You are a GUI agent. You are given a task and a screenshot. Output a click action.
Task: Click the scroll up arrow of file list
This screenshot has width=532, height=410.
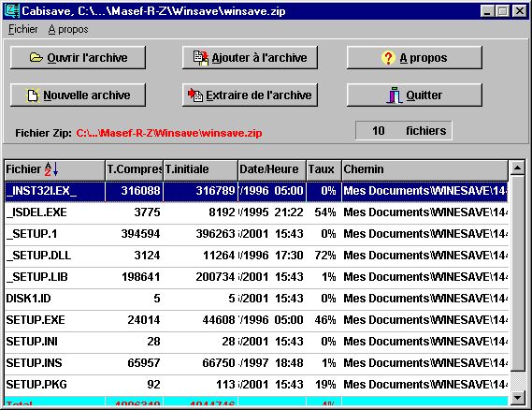(518, 168)
